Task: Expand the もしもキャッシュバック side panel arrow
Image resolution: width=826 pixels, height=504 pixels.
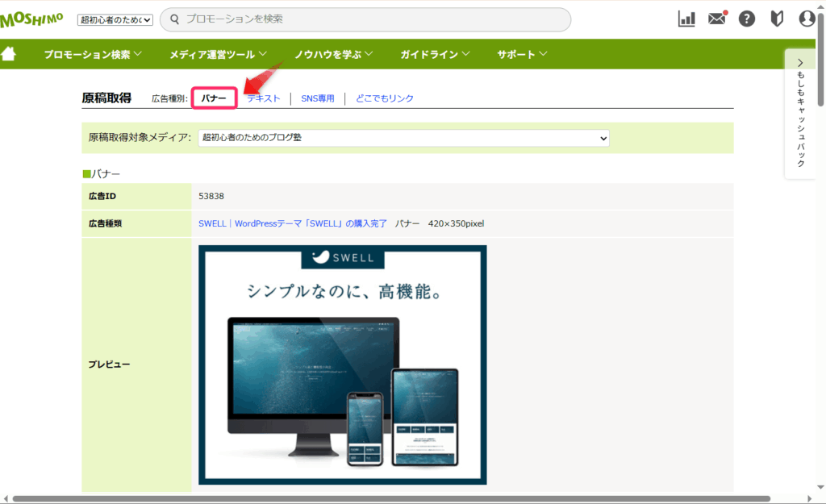Action: pyautogui.click(x=800, y=63)
